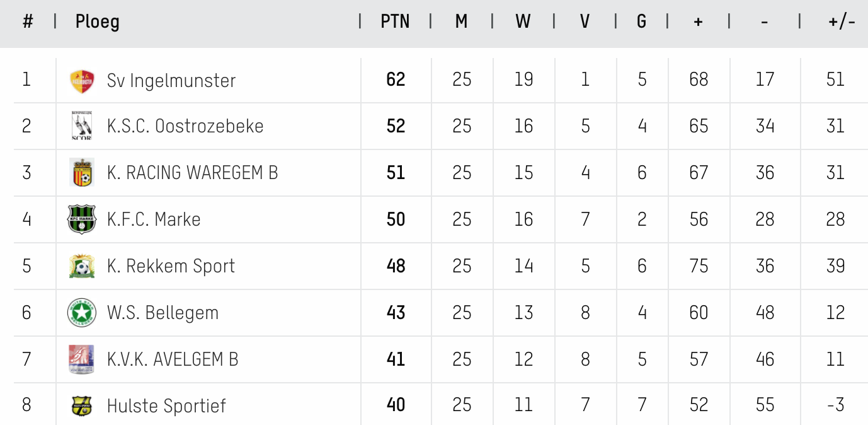Screen dimensions: 868x425
Task: Open the W.S. Bellegem star emblem
Action: [x=82, y=313]
